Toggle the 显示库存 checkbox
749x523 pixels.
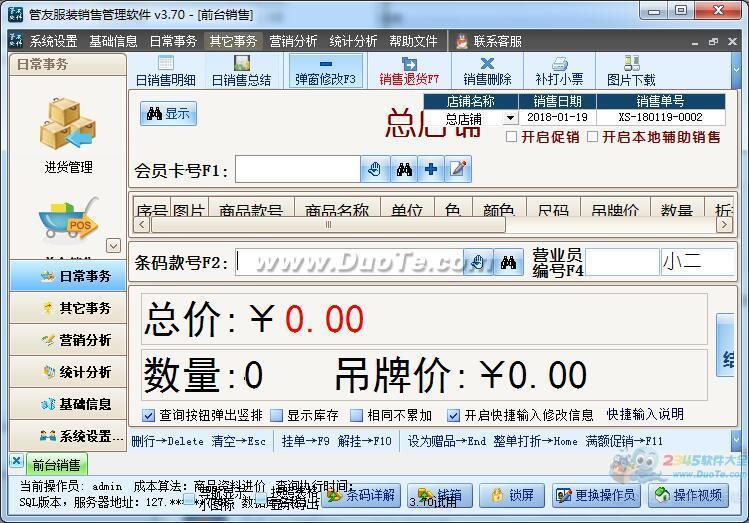tap(278, 415)
